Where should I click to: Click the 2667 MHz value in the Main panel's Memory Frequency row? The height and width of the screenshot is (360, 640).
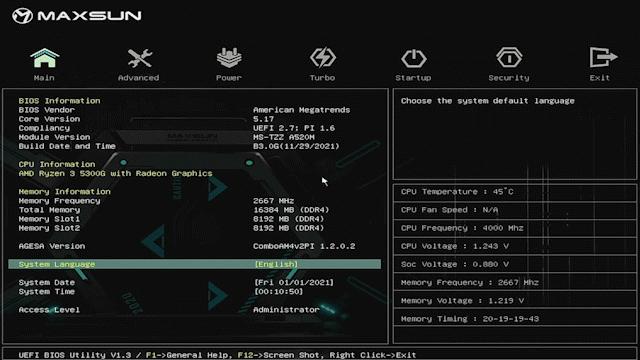[273, 201]
